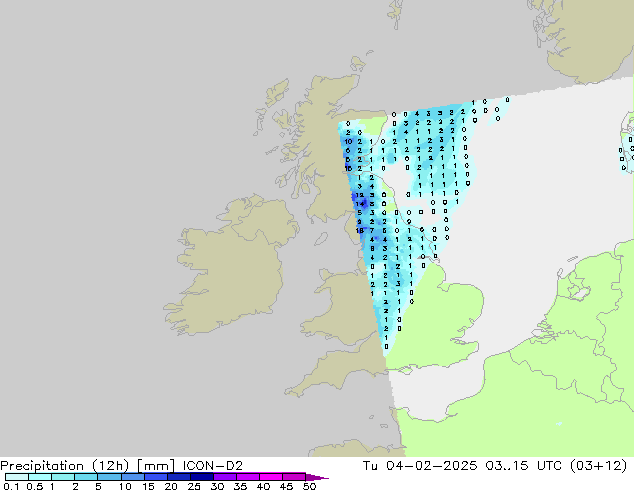Click the '12' precipitation value on the map
The width and height of the screenshot is (634, 490).
coord(359,195)
